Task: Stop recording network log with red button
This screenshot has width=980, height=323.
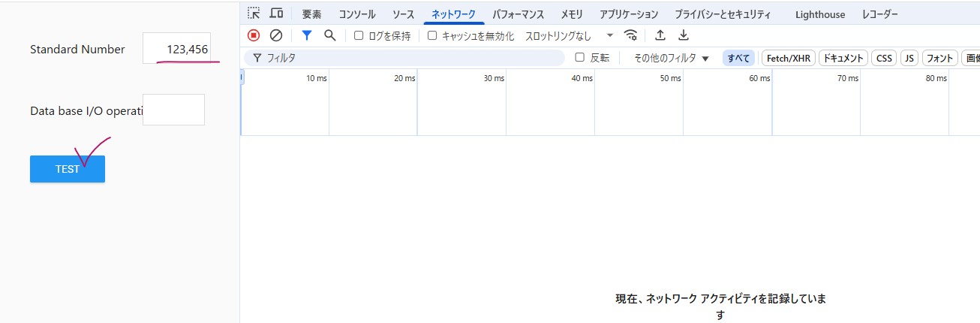Action: coord(254,35)
